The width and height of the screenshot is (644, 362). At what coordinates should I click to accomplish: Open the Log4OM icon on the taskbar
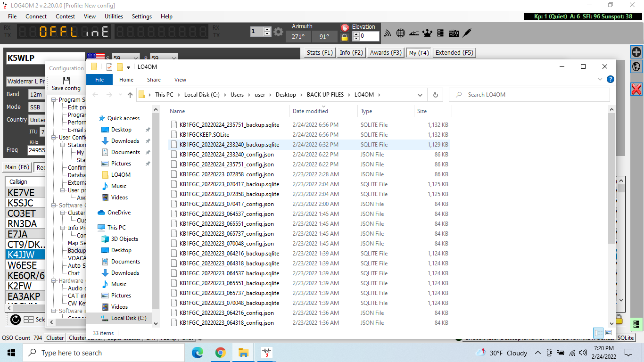pos(266,353)
